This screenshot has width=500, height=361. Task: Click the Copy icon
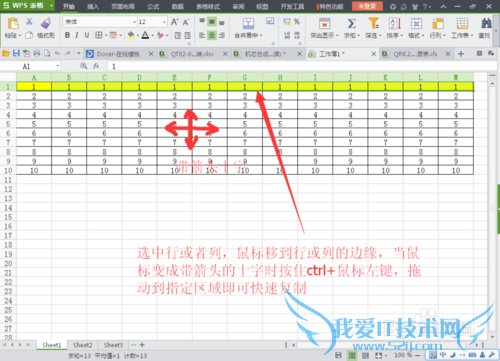point(29,35)
